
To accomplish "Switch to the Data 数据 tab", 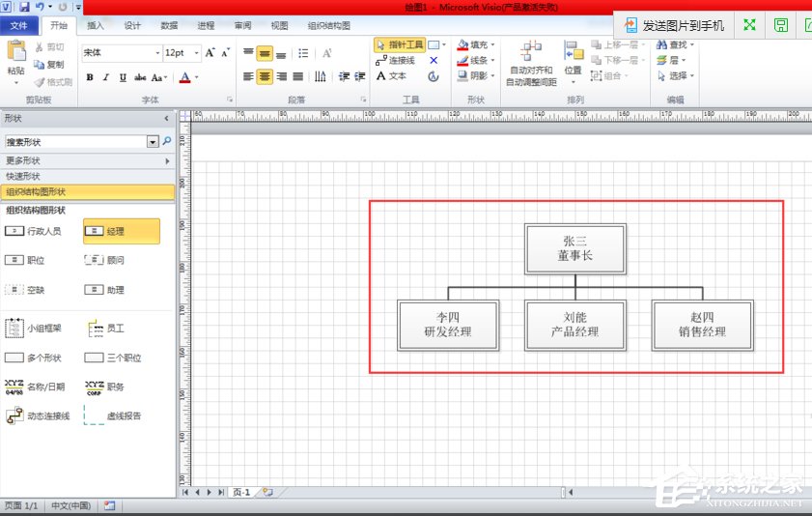I will [x=169, y=25].
